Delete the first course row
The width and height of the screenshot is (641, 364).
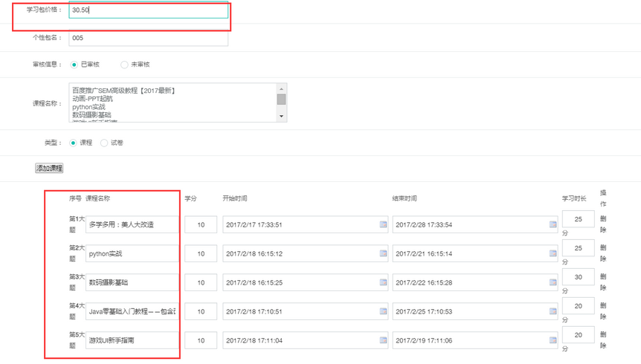coord(602,224)
